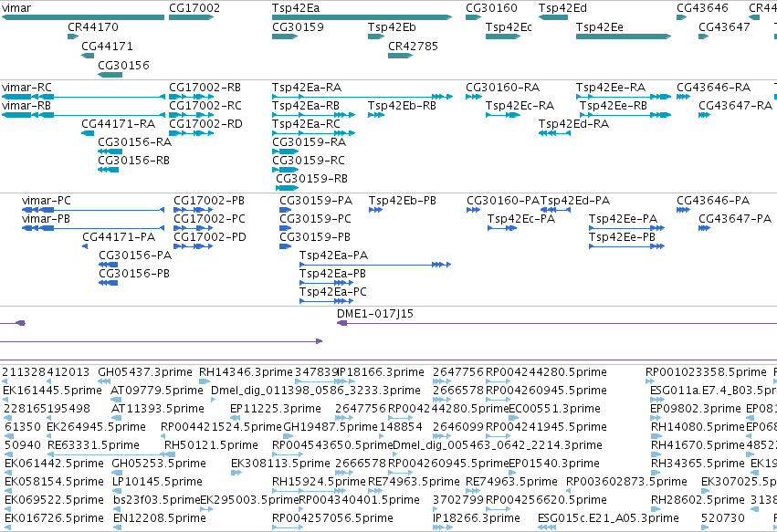Select the Tsp42Ea-PC protein label
Viewport: 777px width, 532px height.
[x=333, y=292]
